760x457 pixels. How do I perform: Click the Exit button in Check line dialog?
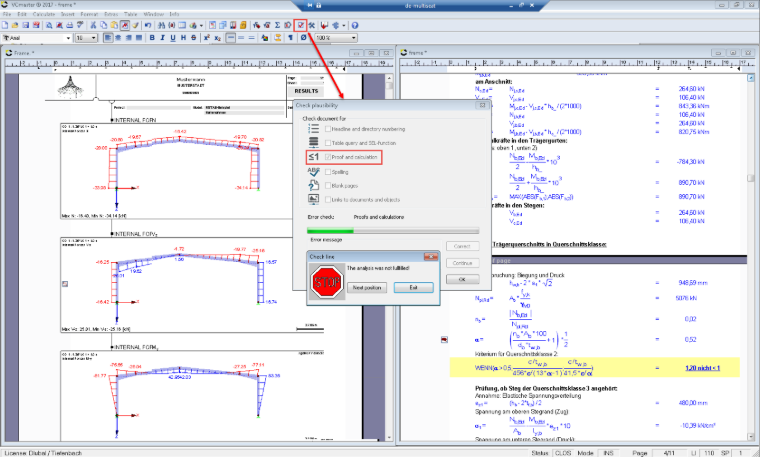click(413, 287)
